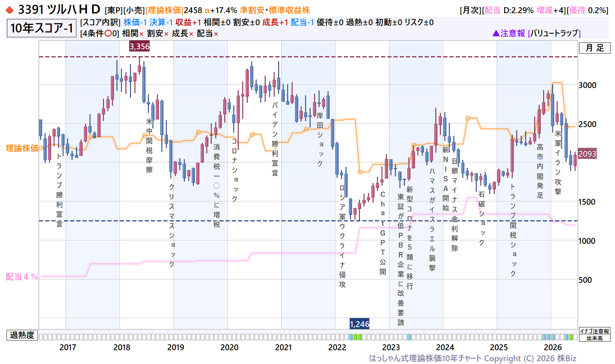The width and height of the screenshot is (615, 364).
Task: Open the 10年スコア-1 score box
Action: 41,28
